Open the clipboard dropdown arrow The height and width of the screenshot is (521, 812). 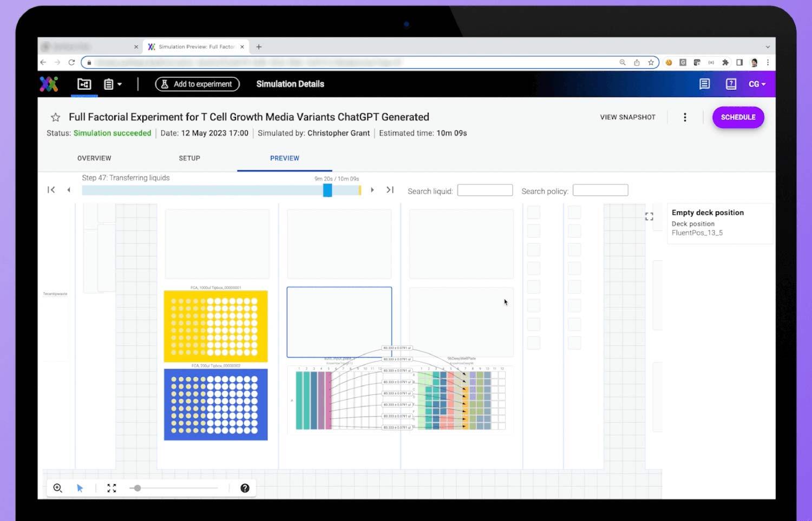[120, 84]
